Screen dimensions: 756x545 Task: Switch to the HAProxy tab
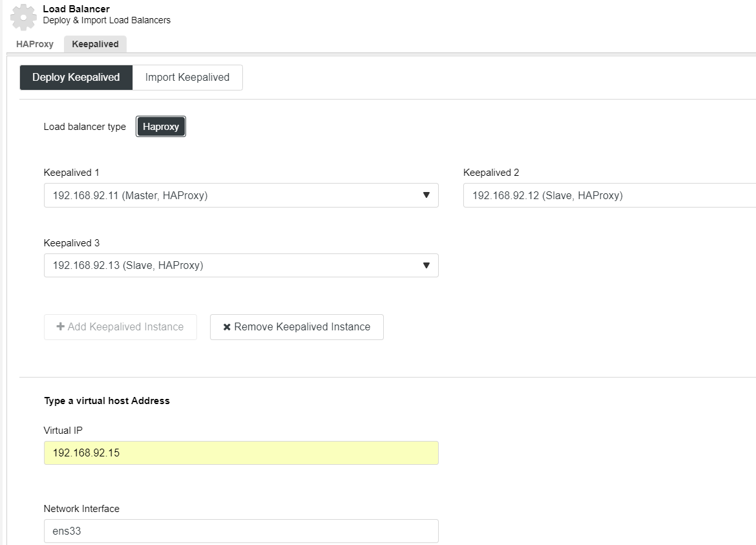click(x=35, y=44)
